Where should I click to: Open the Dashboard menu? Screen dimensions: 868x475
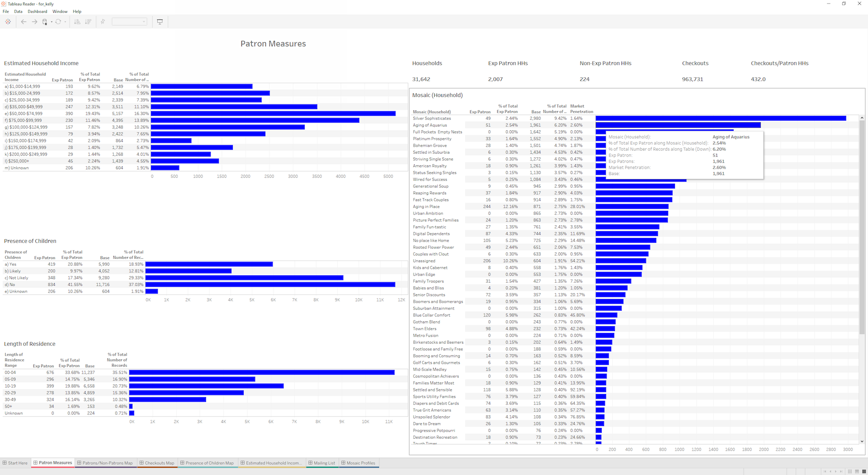37,11
